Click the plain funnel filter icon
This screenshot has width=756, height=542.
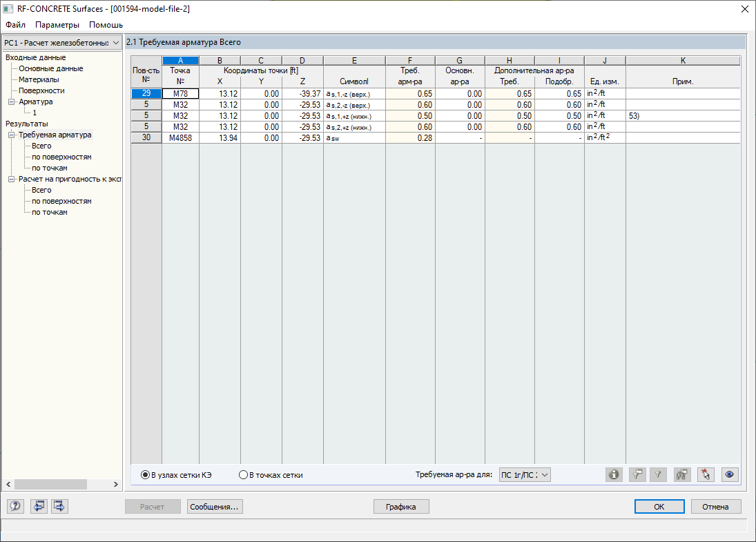coord(658,475)
